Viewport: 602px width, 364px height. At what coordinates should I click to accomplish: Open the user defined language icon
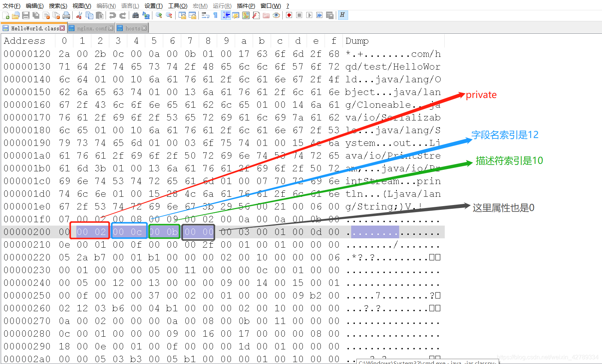236,15
